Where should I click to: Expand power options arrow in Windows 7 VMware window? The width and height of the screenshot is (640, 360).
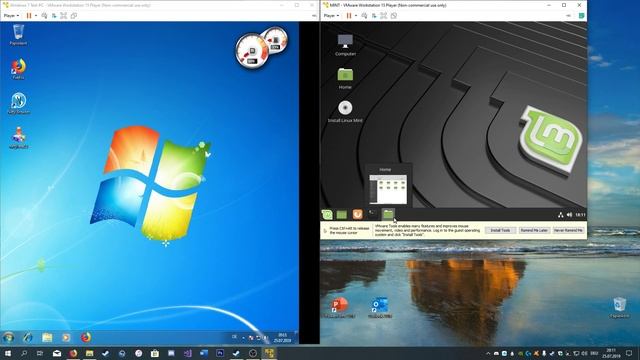click(x=36, y=16)
